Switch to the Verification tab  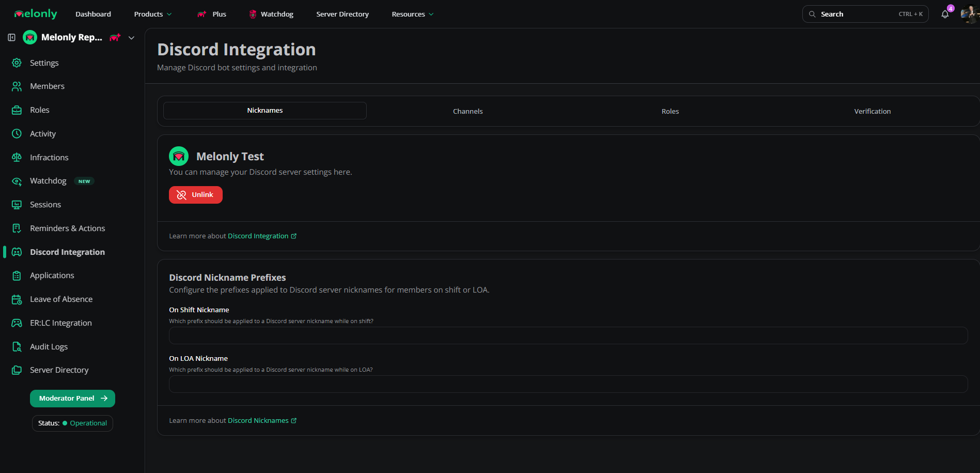pos(873,111)
